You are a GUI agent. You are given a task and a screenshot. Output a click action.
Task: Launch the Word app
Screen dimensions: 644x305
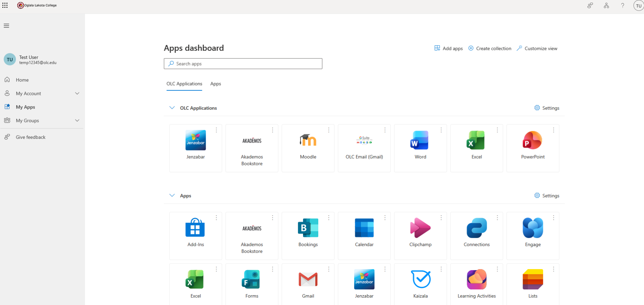pos(421,148)
